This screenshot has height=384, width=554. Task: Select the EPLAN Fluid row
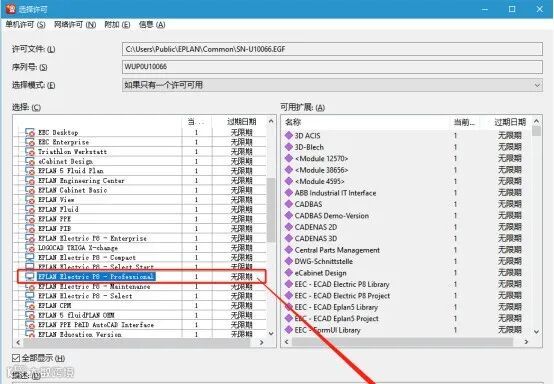pyautogui.click(x=141, y=209)
